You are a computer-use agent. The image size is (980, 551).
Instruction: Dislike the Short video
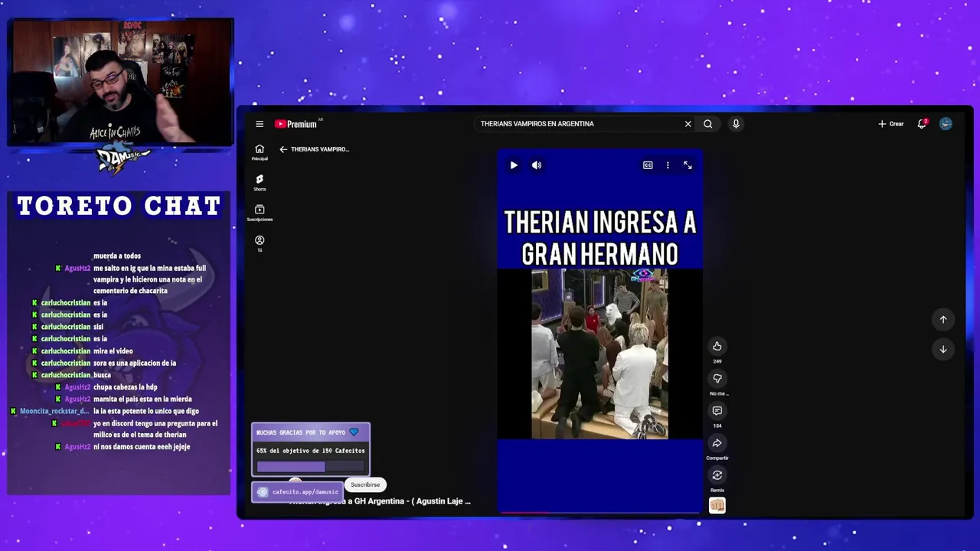(x=717, y=379)
